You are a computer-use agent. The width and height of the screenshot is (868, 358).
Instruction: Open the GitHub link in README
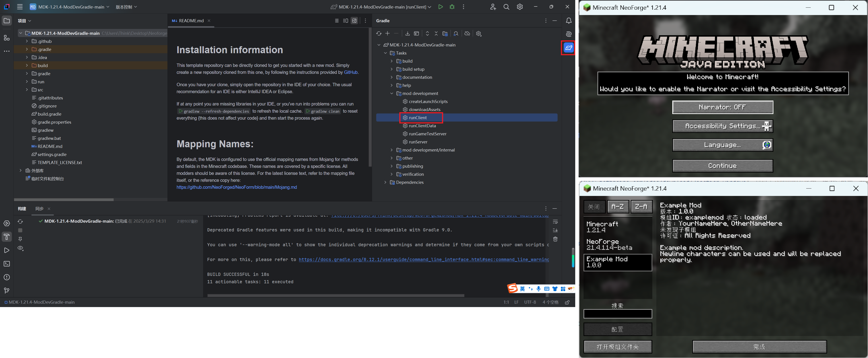point(351,72)
